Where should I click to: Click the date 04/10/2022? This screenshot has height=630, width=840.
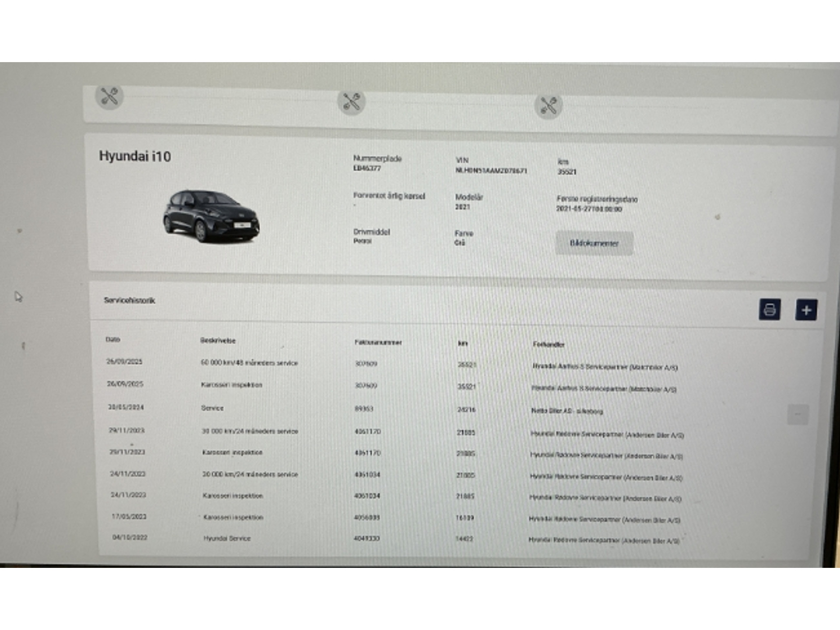(130, 537)
